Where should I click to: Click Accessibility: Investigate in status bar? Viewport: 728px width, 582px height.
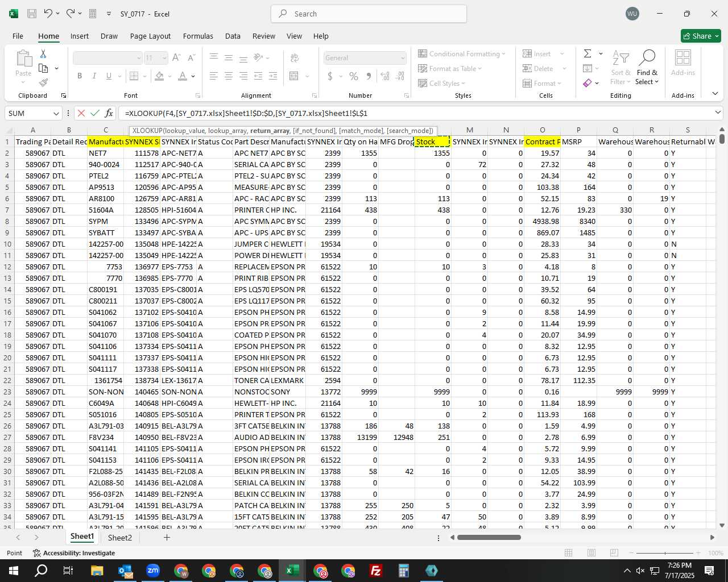tap(74, 553)
